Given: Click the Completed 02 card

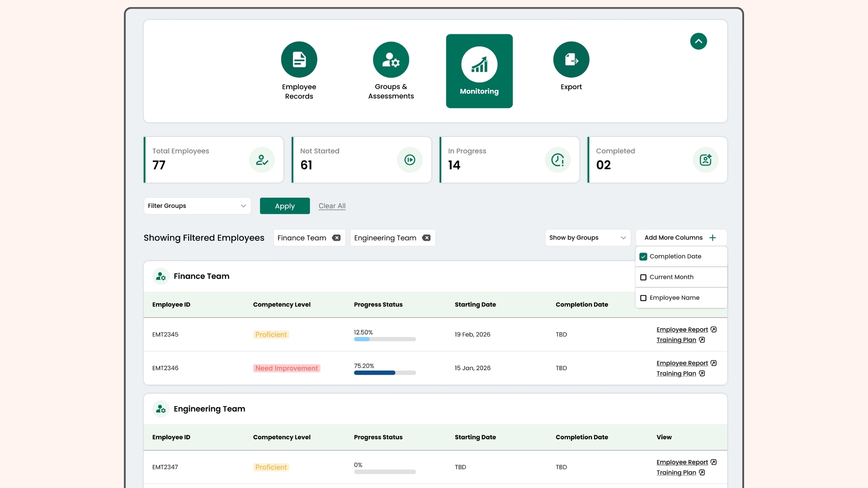Looking at the screenshot, I should click(657, 160).
